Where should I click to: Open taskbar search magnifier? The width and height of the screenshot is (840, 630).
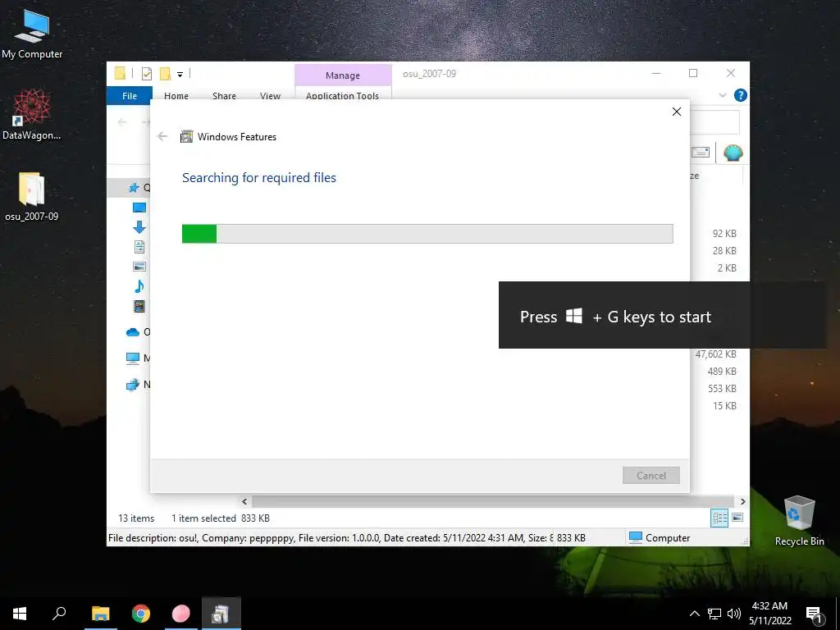click(x=59, y=614)
